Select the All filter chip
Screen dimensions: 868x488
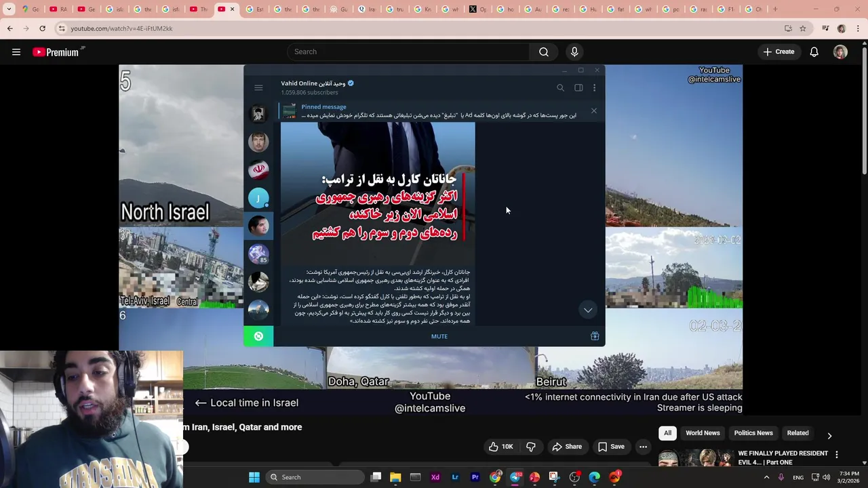667,433
